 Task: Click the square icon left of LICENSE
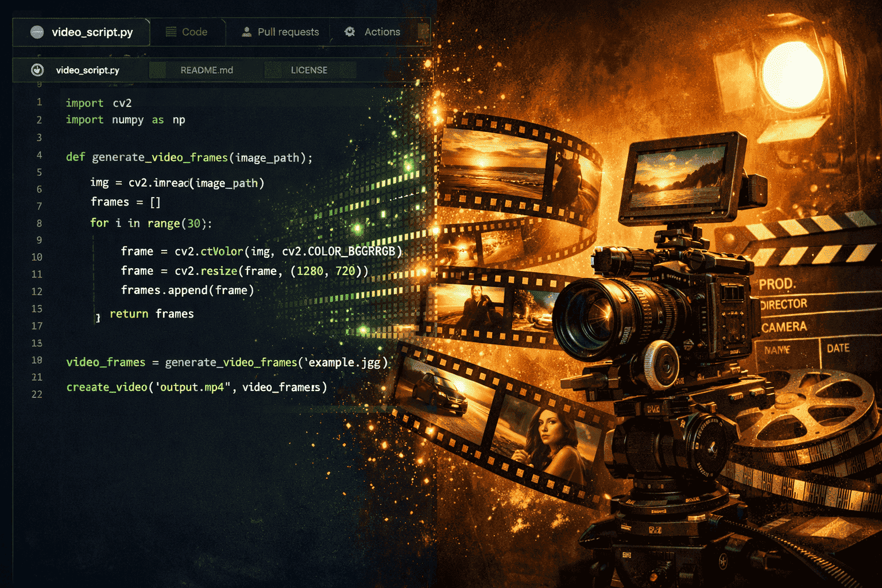click(x=273, y=70)
